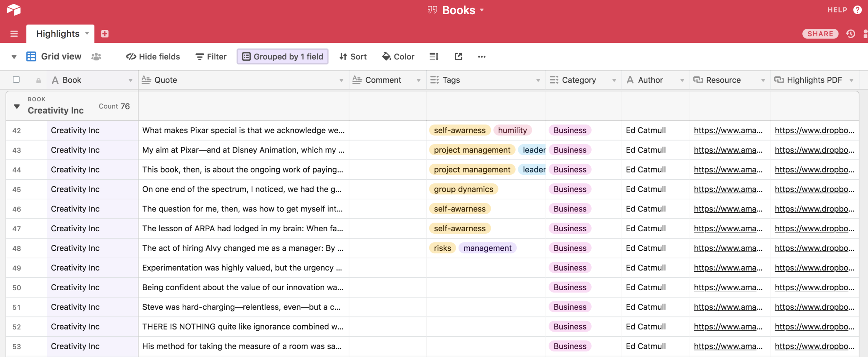Open Hide fields menu
Viewport: 868px width, 357px height.
tap(153, 57)
